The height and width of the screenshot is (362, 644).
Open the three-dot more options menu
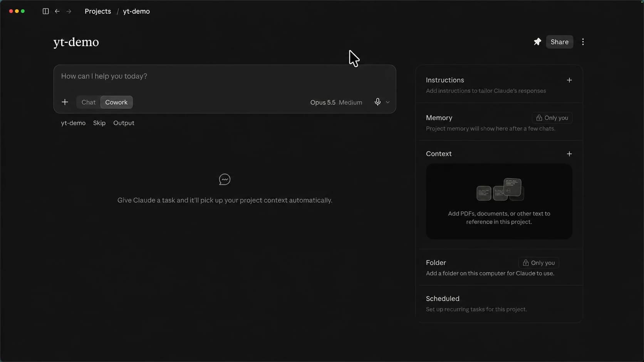583,42
